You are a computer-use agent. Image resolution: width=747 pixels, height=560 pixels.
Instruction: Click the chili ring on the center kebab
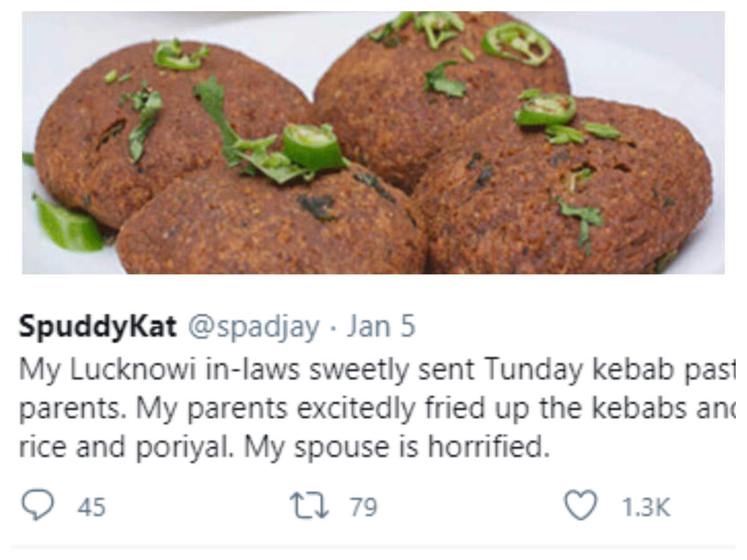[312, 147]
